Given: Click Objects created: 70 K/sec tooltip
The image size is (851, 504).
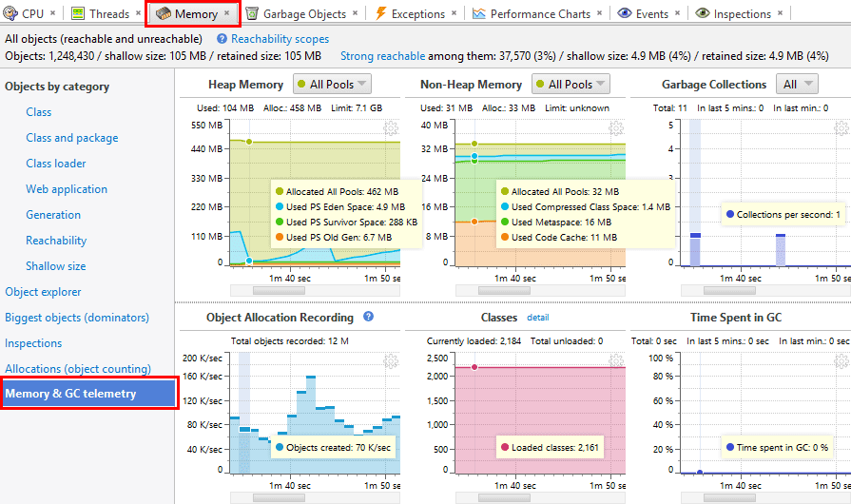Looking at the screenshot, I should click(x=333, y=448).
